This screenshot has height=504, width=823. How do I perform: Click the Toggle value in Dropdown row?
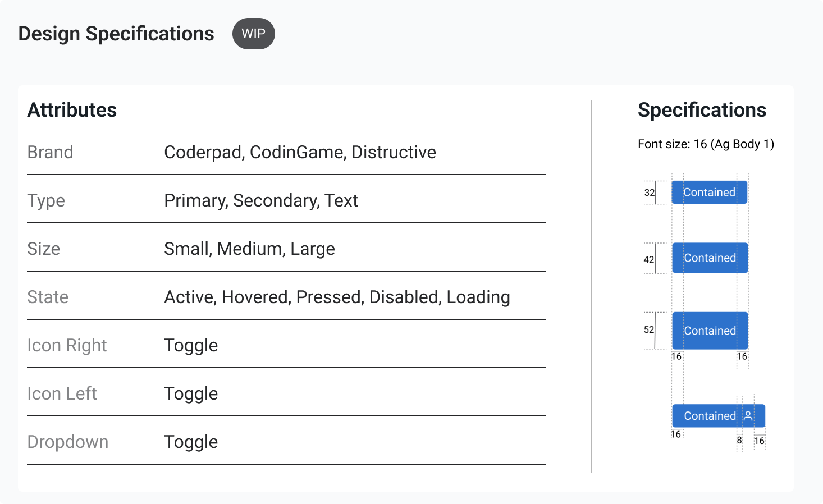(x=191, y=442)
